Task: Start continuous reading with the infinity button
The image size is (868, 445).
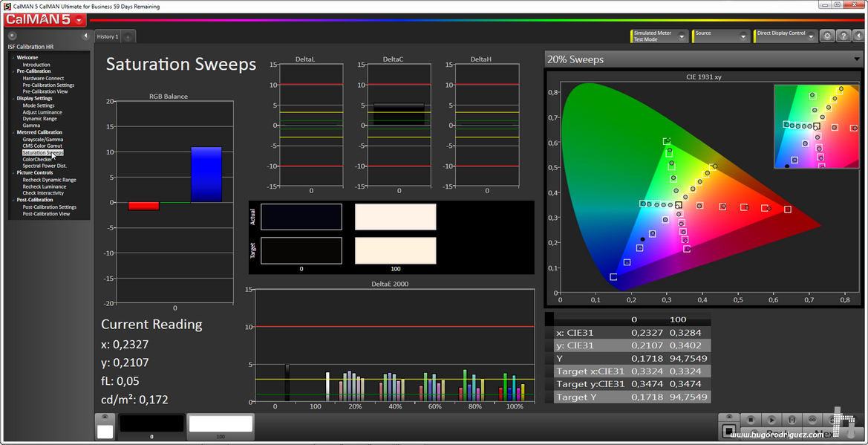Action: [x=812, y=420]
